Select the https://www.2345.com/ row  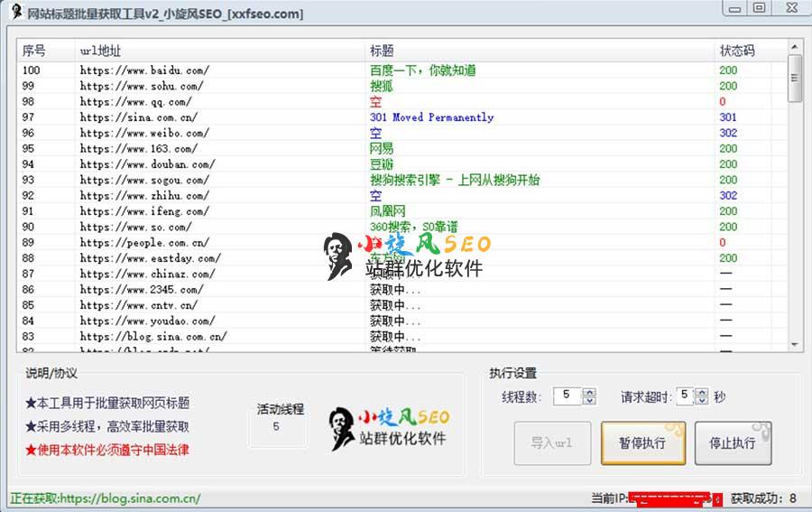[401, 289]
